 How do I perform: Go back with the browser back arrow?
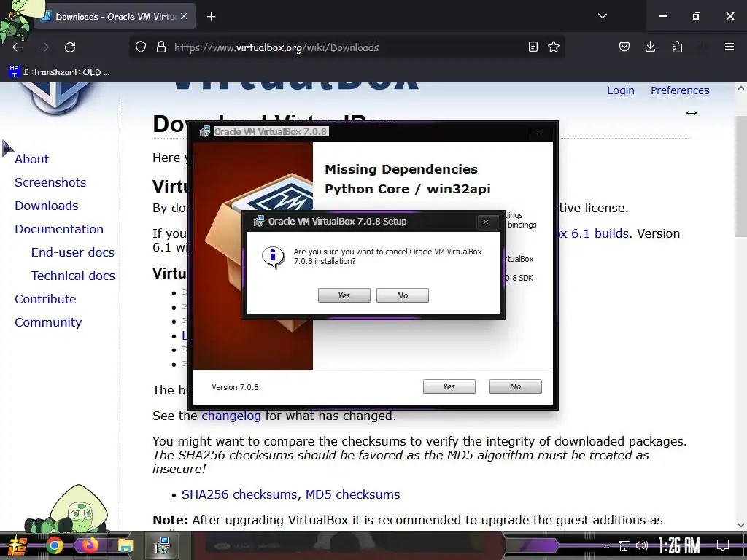18,47
